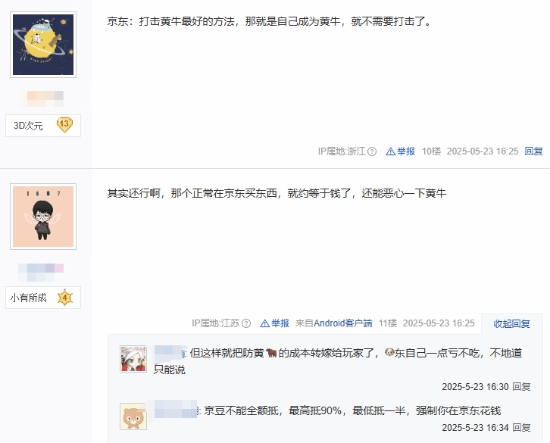Click the help icon beside IP属地:江苏
The height and width of the screenshot is (443, 550).
pos(247,323)
